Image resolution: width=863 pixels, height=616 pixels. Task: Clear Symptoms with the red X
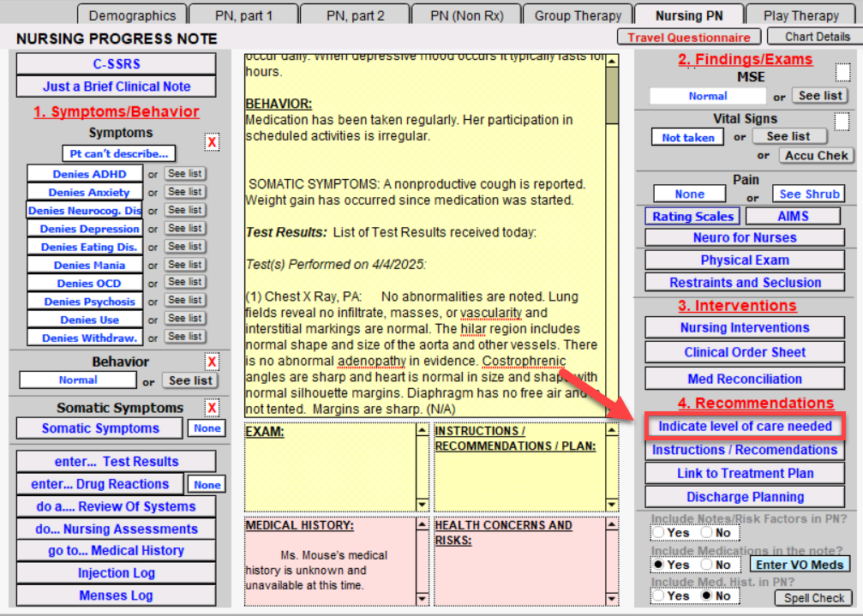click(212, 142)
